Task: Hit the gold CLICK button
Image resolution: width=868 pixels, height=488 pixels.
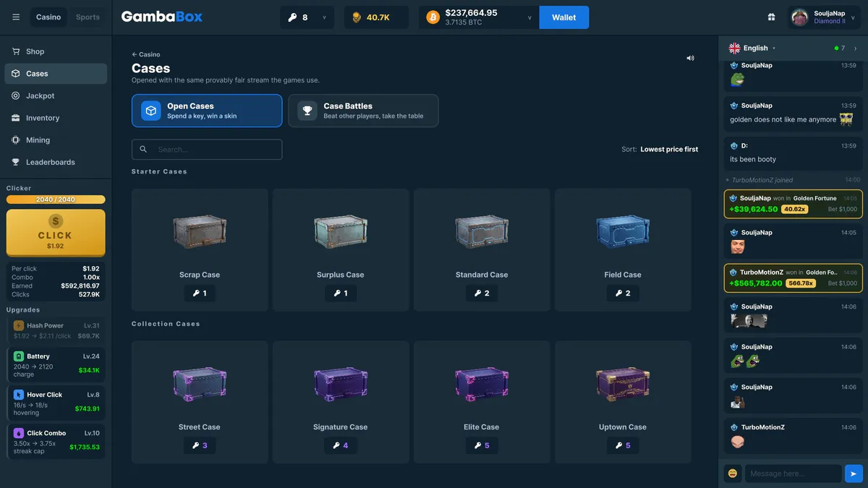Action: coord(56,233)
